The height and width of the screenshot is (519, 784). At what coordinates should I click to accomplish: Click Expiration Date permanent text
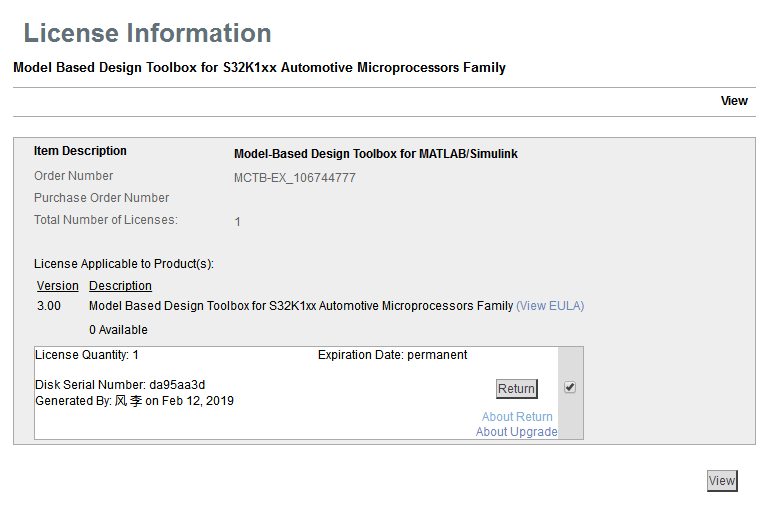pyautogui.click(x=392, y=354)
